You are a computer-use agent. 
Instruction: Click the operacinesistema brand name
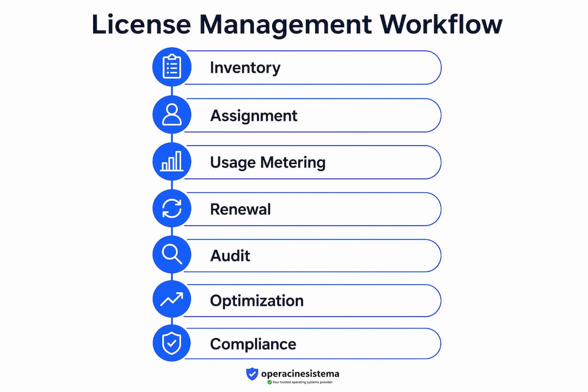tap(300, 373)
